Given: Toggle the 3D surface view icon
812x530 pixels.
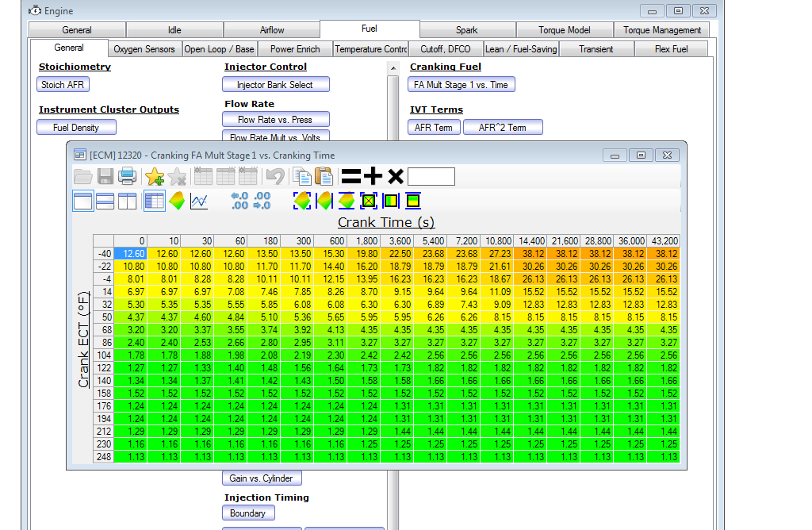Looking at the screenshot, I should (x=177, y=202).
